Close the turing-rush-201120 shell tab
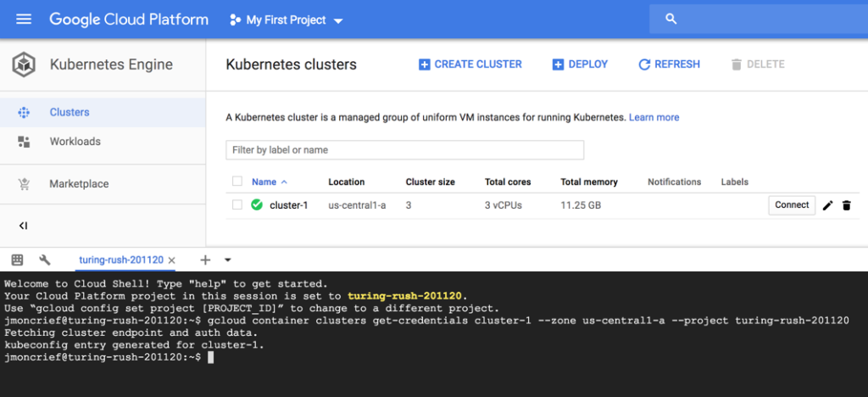Viewport: 868px width, 397px height. pos(171,260)
